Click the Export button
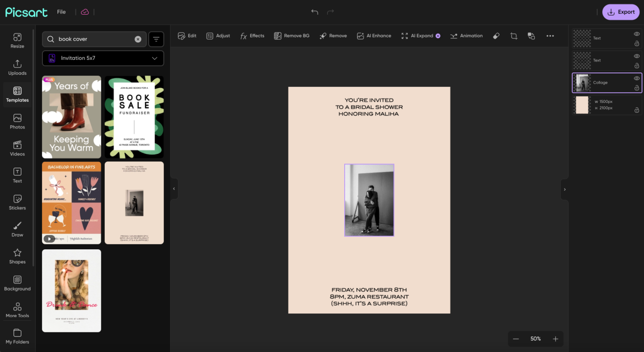The width and height of the screenshot is (644, 352). click(x=621, y=12)
